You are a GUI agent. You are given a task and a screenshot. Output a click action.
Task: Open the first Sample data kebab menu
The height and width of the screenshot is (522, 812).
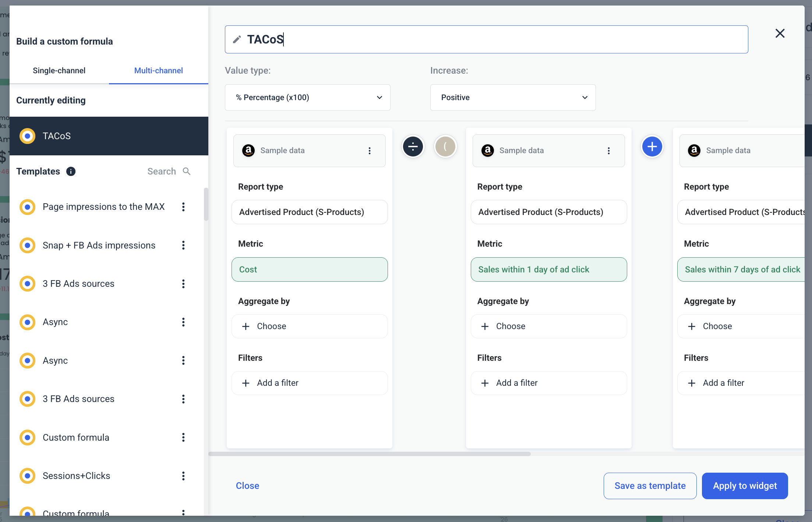click(x=370, y=151)
